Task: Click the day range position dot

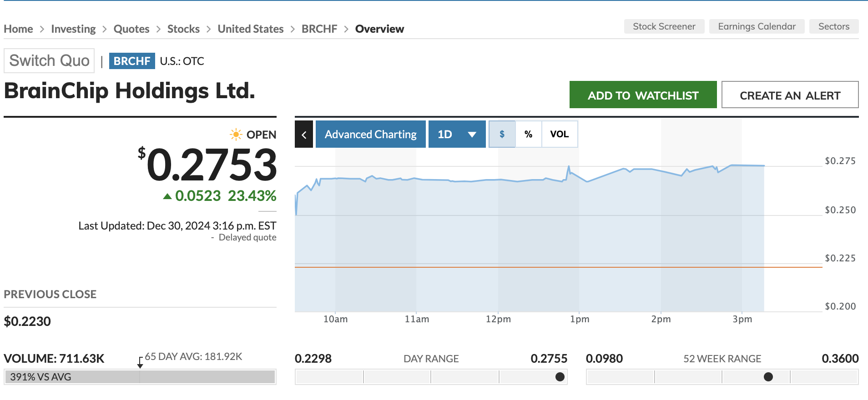Action: (x=560, y=377)
